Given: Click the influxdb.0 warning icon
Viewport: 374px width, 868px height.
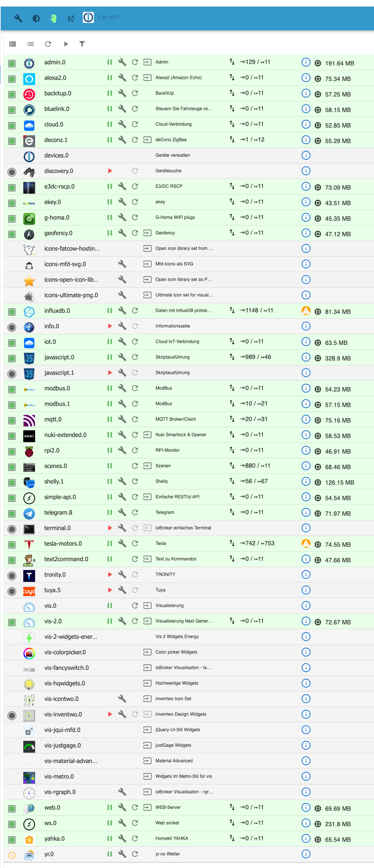Looking at the screenshot, I should [306, 311].
